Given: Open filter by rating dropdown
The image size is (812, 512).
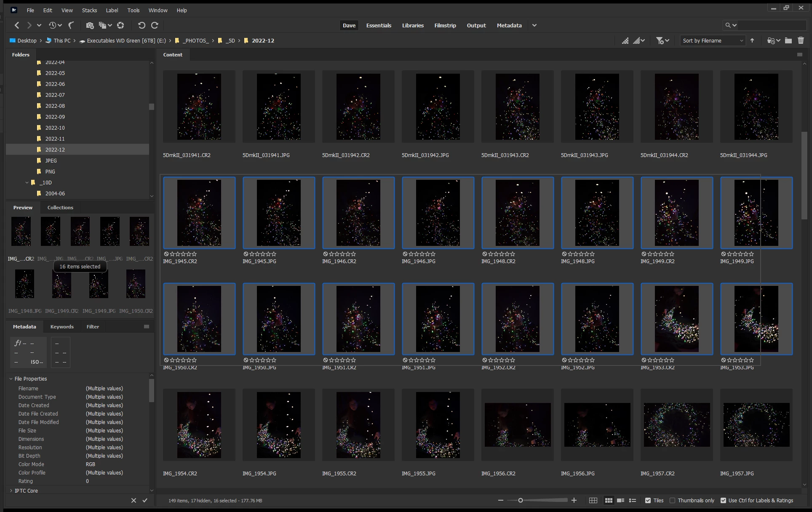Looking at the screenshot, I should (x=662, y=40).
